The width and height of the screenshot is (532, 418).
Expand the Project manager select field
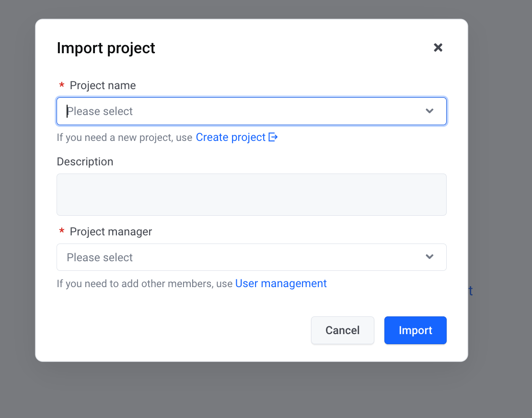[252, 257]
